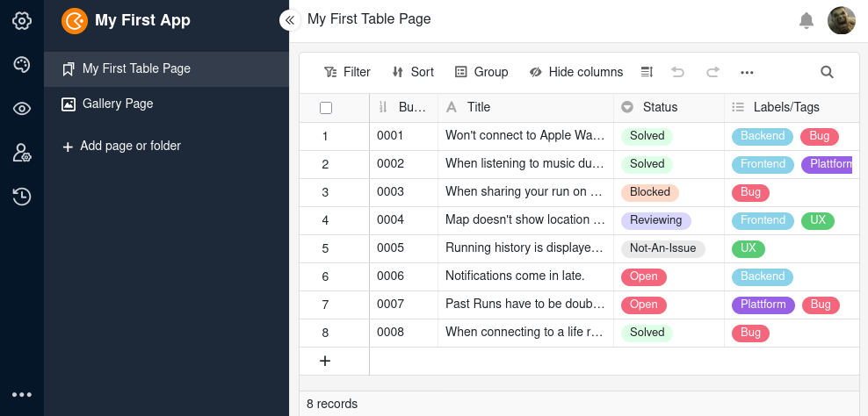
Task: Toggle the select-all rows checkbox
Action: click(326, 108)
